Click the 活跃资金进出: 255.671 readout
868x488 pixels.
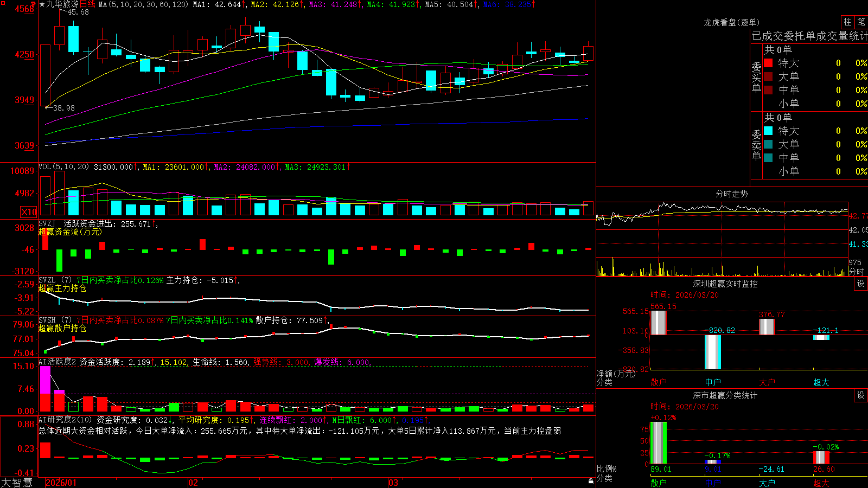pyautogui.click(x=108, y=224)
